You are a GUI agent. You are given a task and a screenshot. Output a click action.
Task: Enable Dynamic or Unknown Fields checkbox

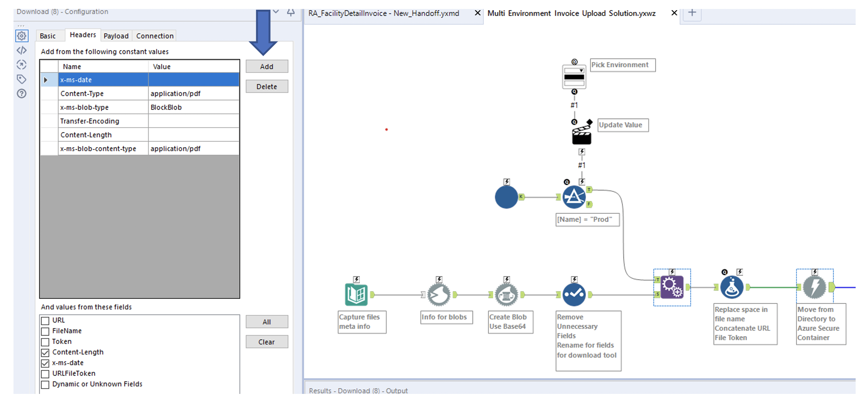coord(45,384)
